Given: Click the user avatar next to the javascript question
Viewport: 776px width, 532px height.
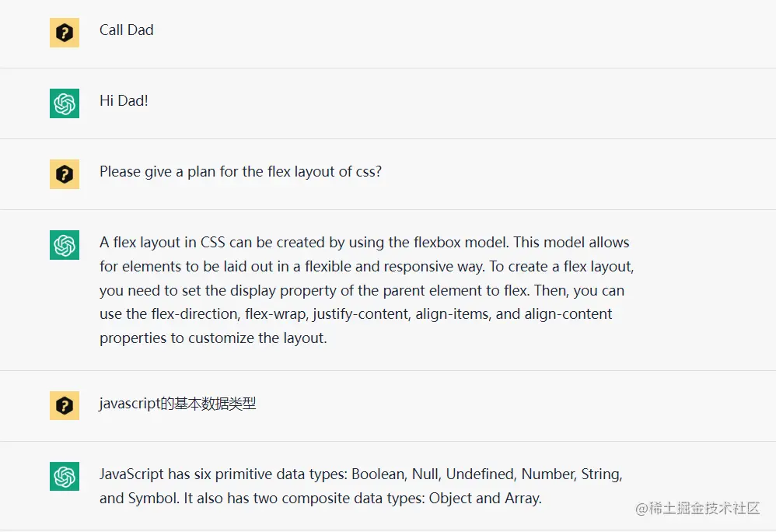Looking at the screenshot, I should click(x=65, y=405).
